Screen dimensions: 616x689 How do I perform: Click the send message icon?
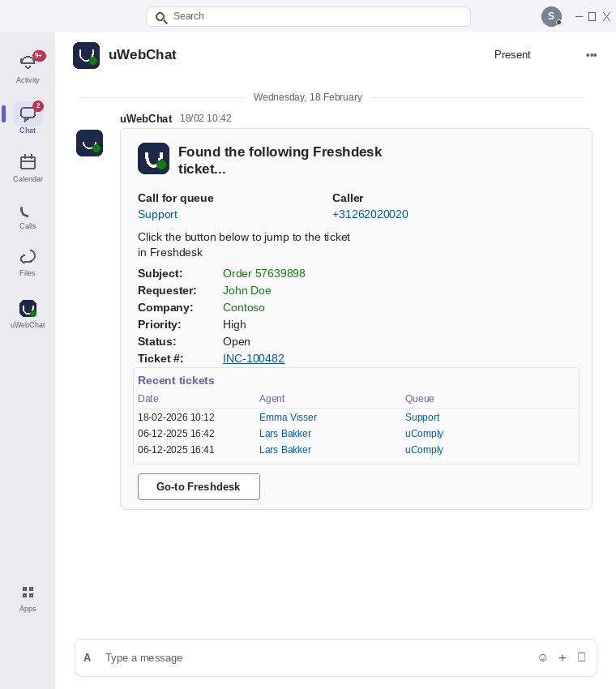[x=581, y=657]
